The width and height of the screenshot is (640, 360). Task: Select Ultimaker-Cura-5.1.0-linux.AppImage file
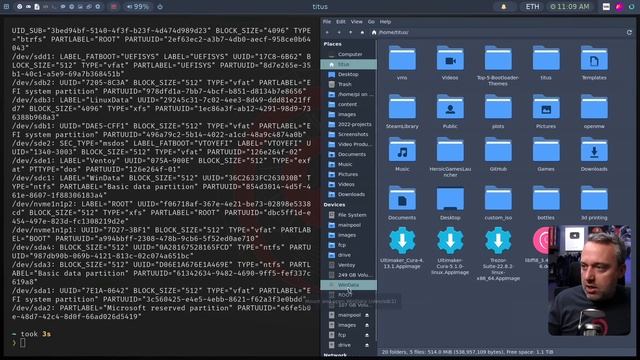450,251
